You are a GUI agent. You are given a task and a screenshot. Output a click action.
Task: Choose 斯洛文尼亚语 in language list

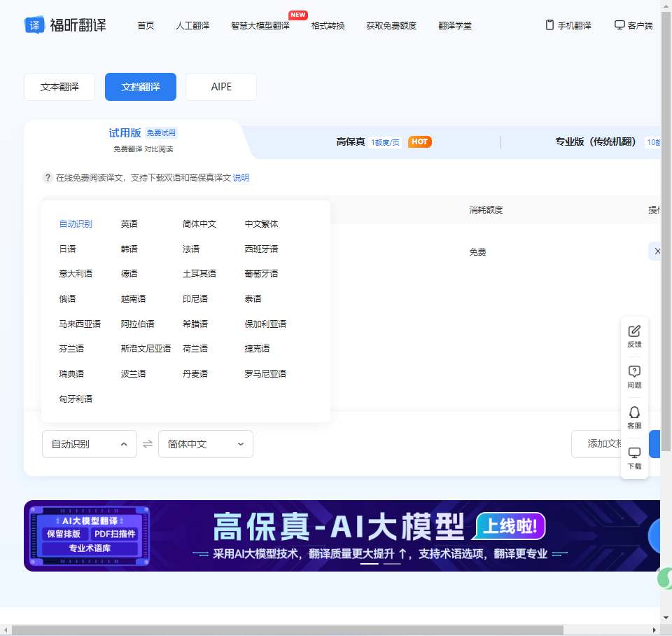tap(146, 349)
